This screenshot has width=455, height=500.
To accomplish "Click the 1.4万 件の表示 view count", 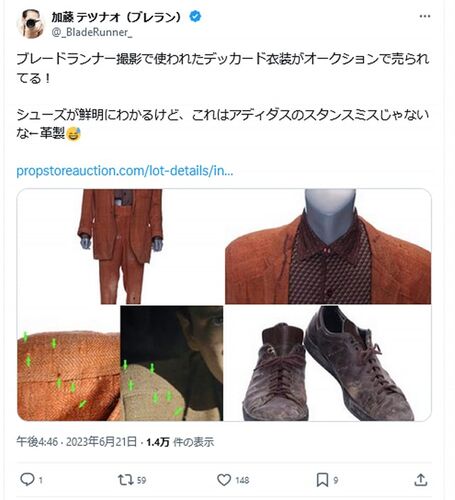I will point(180,442).
